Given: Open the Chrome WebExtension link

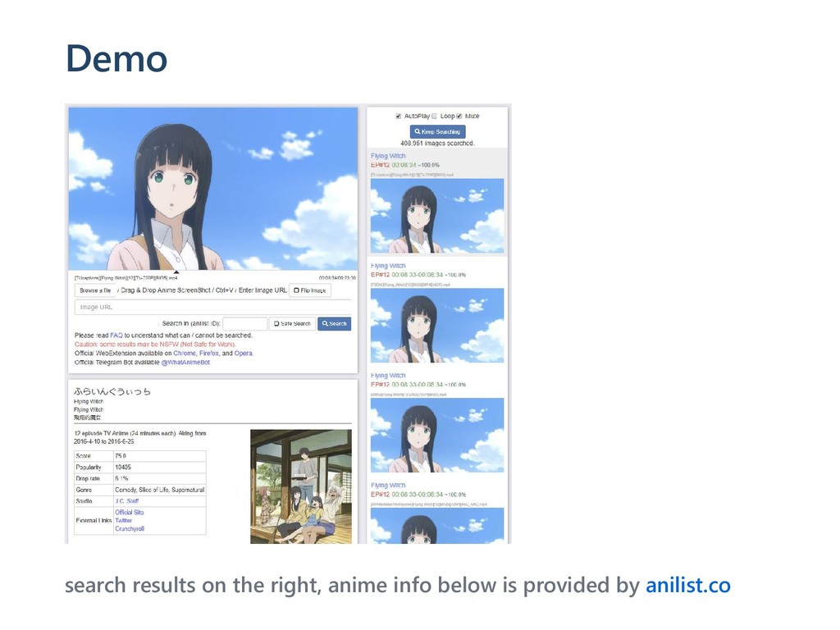Looking at the screenshot, I should [185, 354].
